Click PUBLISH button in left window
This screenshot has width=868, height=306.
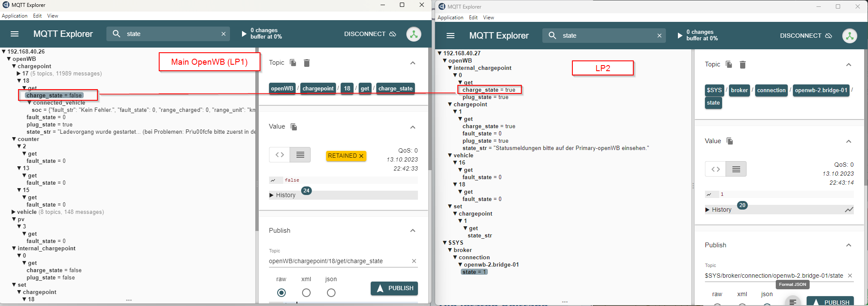[x=394, y=288]
